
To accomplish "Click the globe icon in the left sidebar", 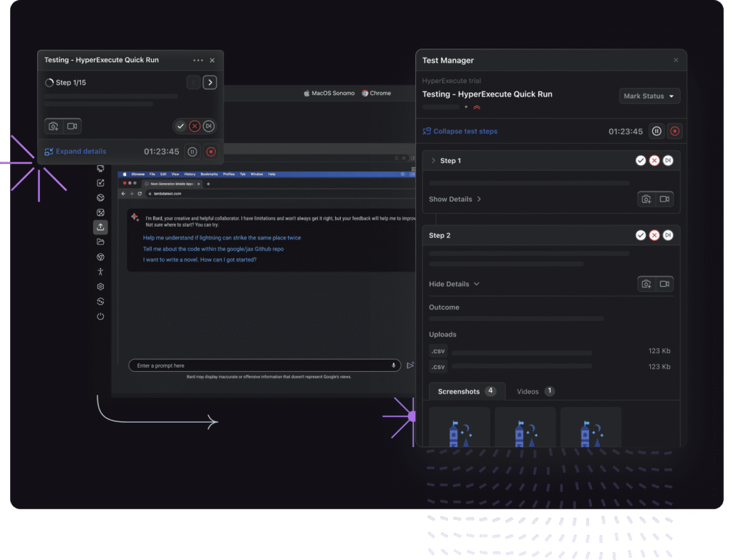I will (100, 197).
